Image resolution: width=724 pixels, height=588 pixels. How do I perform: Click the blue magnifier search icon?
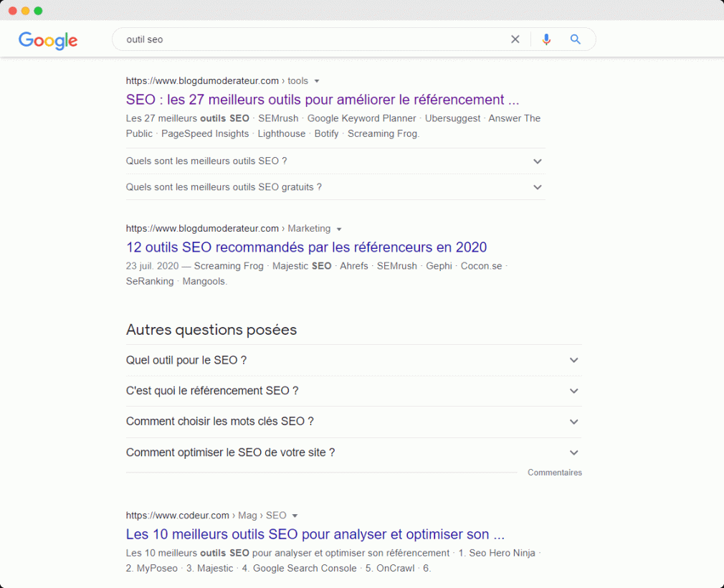click(575, 39)
